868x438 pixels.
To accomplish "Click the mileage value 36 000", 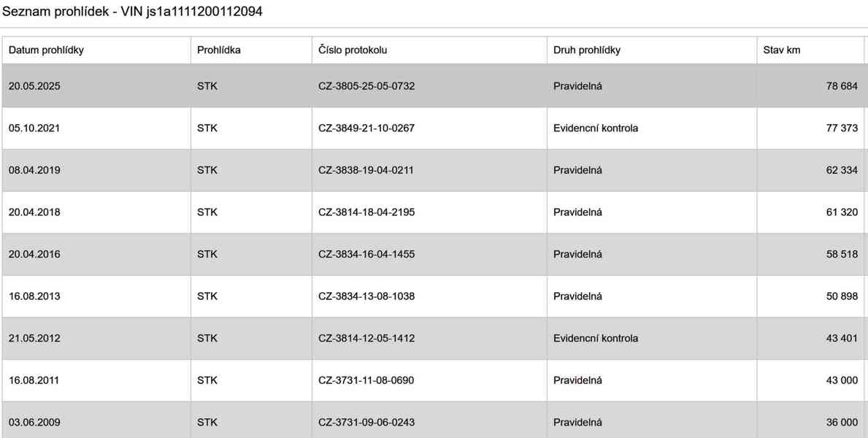I will 842,423.
